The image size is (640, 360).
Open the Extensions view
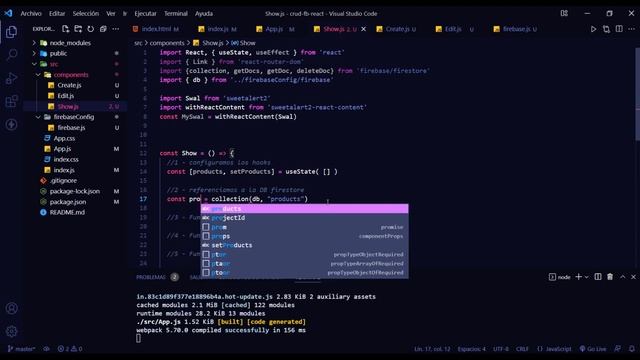pyautogui.click(x=11, y=101)
